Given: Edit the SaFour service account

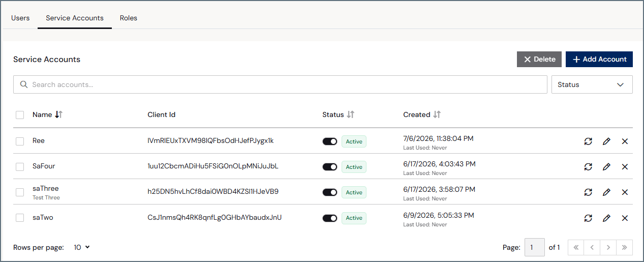Looking at the screenshot, I should coord(606,167).
